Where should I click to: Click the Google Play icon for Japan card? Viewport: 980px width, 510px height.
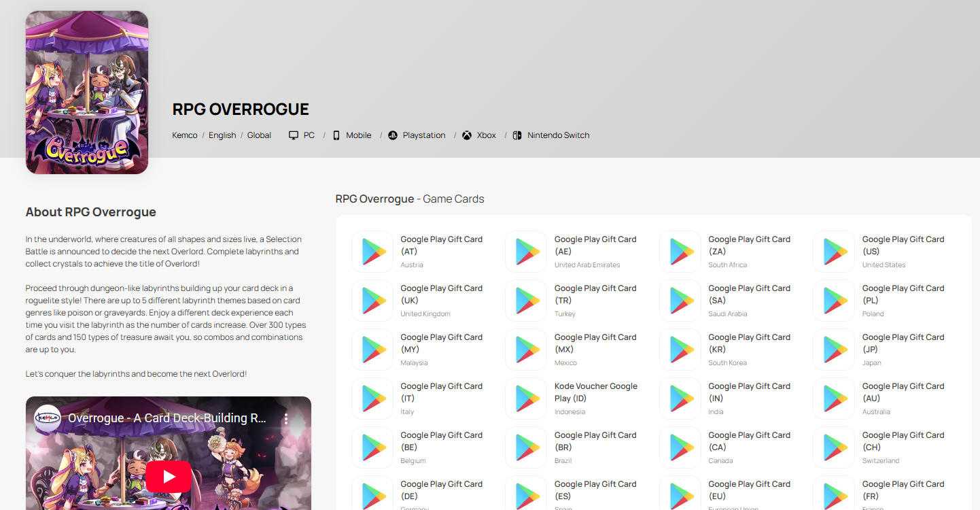click(834, 350)
